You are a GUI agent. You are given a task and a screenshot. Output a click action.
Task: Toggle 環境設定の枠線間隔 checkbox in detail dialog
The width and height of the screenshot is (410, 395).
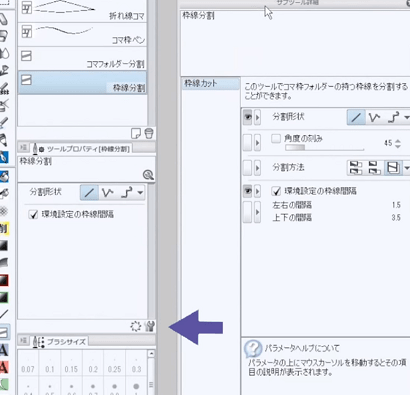coord(276,191)
